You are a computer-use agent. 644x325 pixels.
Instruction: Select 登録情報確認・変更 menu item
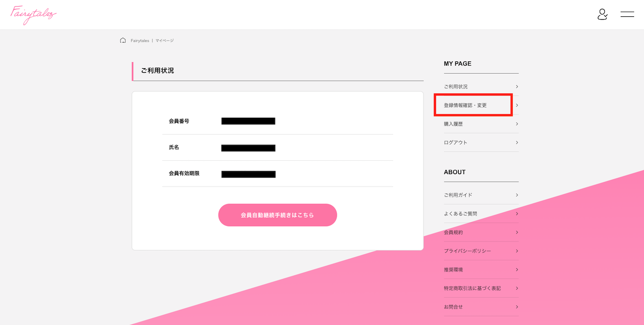pyautogui.click(x=465, y=105)
